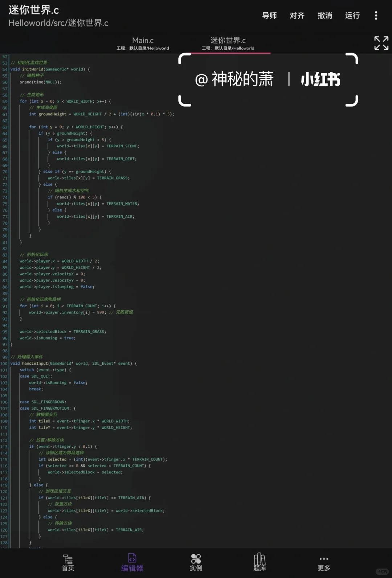Click 'for (int y = 0; y < WORLD_HEIGHT; y++) {'
Screen dimensions: 392x578
point(76,127)
